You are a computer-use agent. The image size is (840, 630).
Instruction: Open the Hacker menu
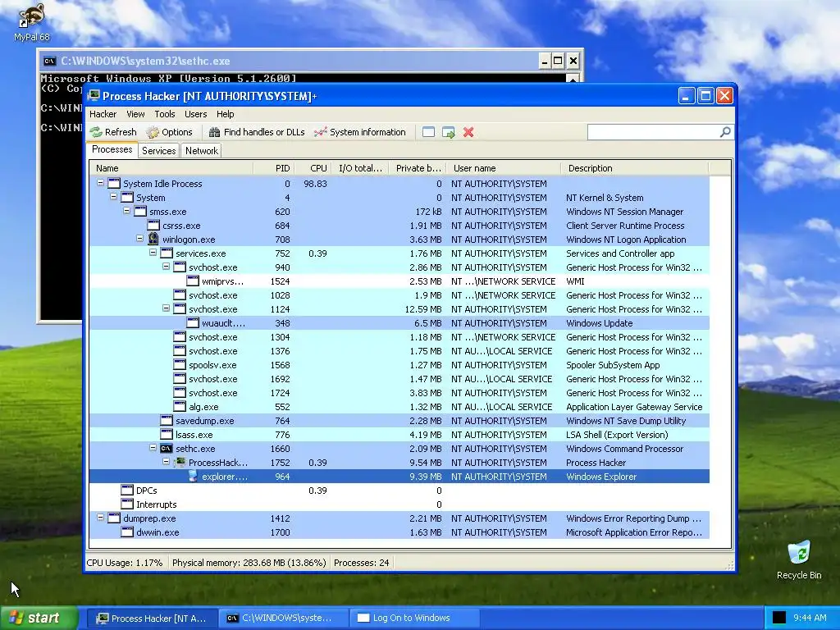(103, 114)
